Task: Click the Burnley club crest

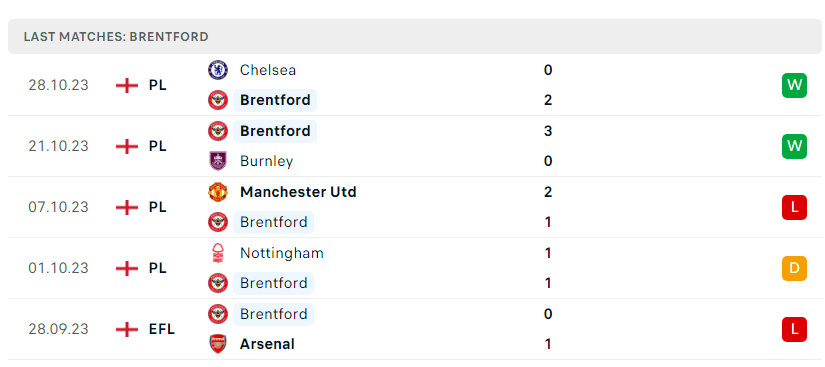Action: tap(217, 161)
